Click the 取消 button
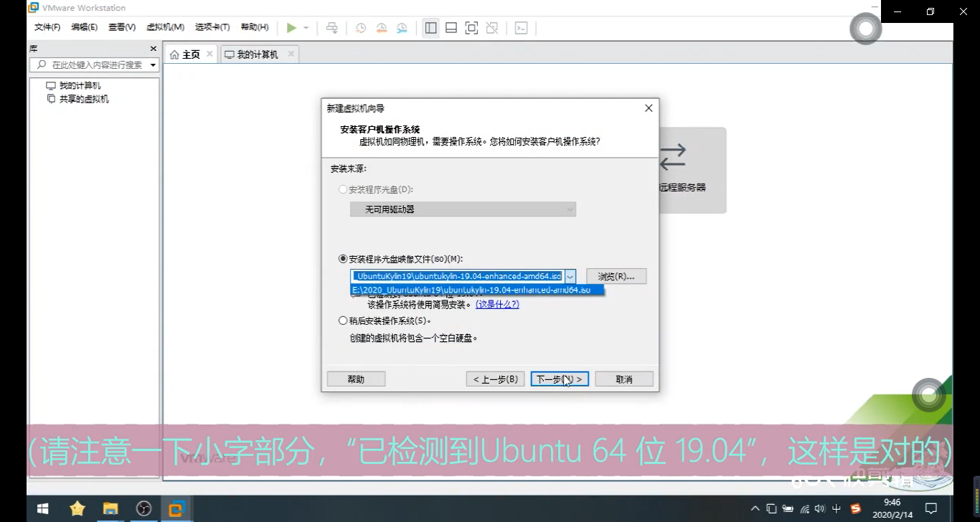The height and width of the screenshot is (522, 980). pyautogui.click(x=624, y=379)
